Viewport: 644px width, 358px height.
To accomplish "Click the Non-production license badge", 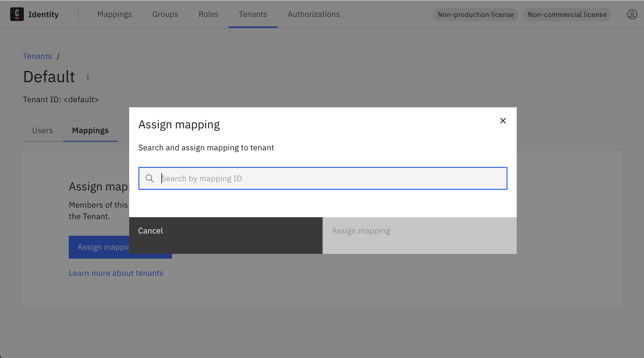I will point(475,14).
